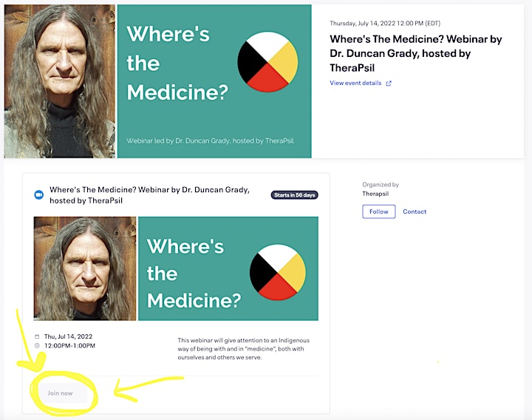
Task: Click the medicine wheel logo in event card
Action: [278, 272]
